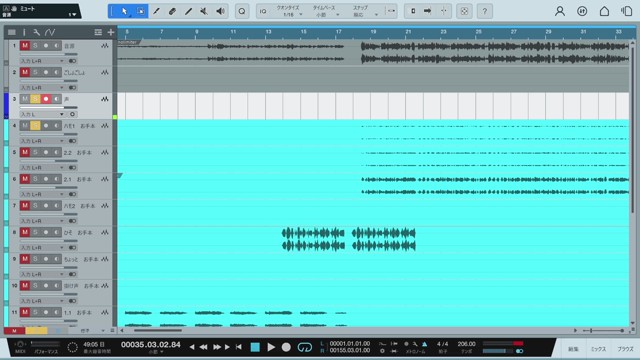Toggle the Metronome icon
The width and height of the screenshot is (640, 360).
point(424,344)
